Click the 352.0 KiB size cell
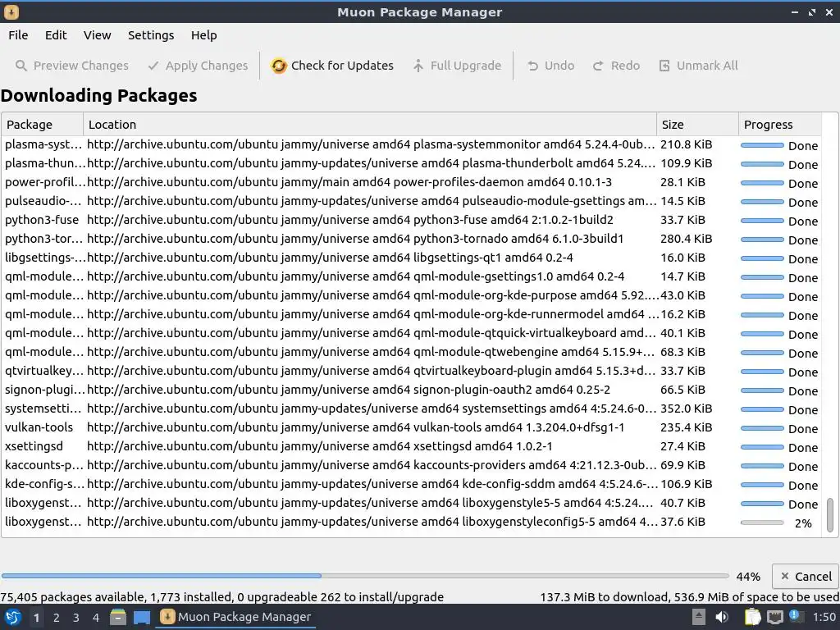 [687, 409]
